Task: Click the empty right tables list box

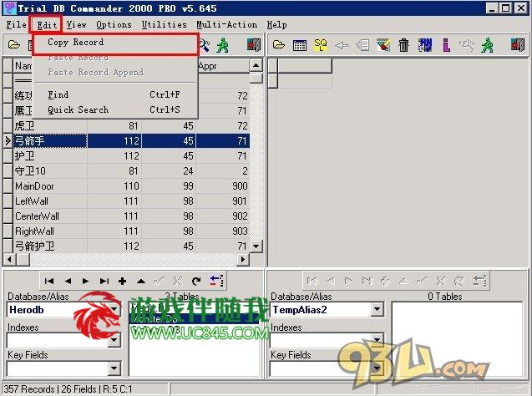Action: 457,339
